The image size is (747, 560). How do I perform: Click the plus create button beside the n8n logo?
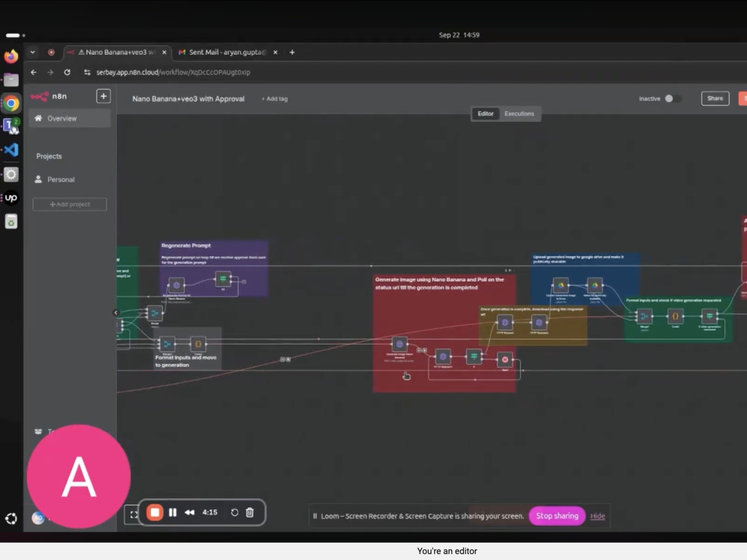pyautogui.click(x=103, y=96)
